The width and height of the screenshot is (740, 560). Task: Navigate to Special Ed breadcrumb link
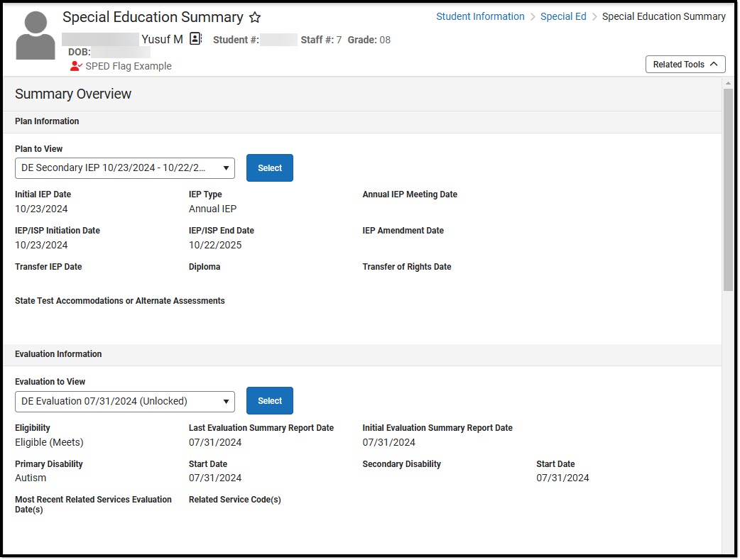(563, 16)
